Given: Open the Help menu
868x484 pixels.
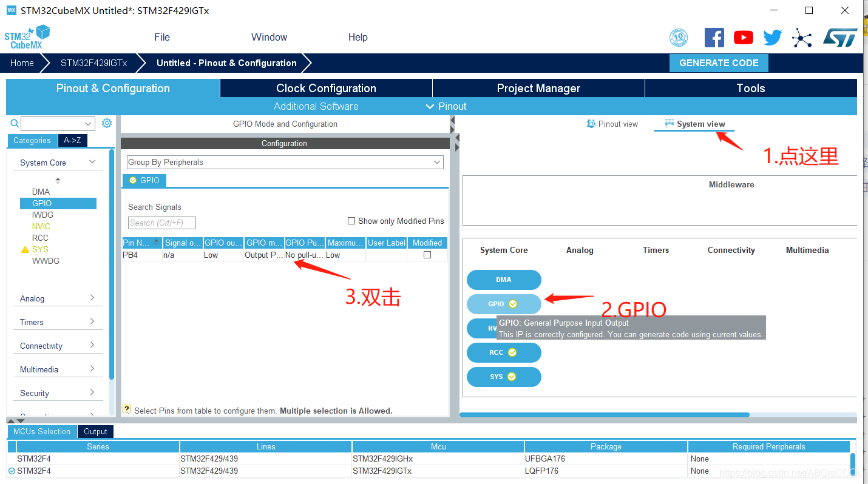Looking at the screenshot, I should click(358, 37).
